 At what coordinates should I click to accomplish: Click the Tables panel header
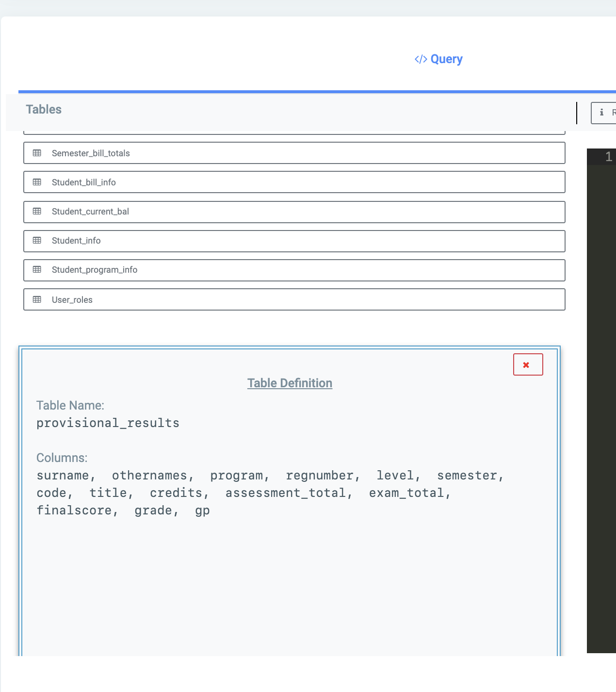click(x=44, y=109)
